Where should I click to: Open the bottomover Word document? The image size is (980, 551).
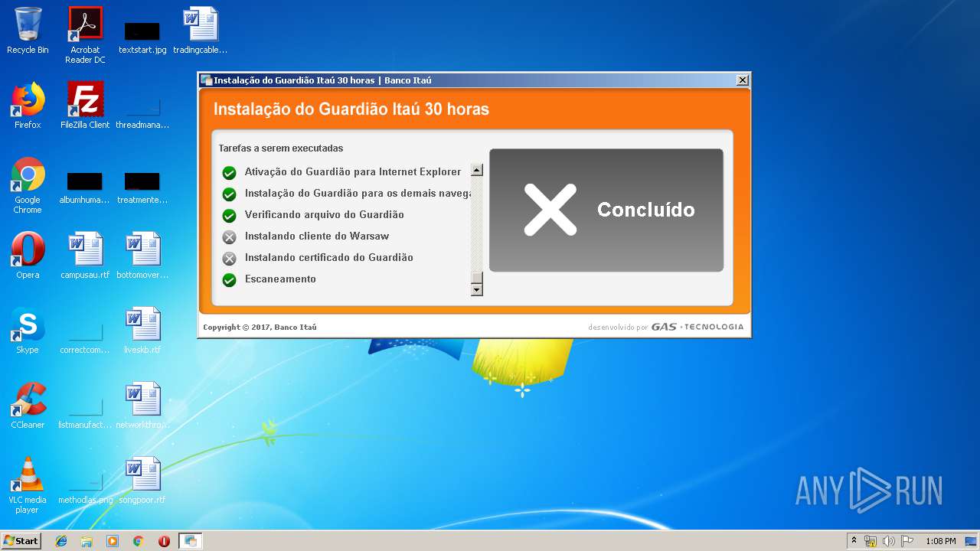click(142, 256)
